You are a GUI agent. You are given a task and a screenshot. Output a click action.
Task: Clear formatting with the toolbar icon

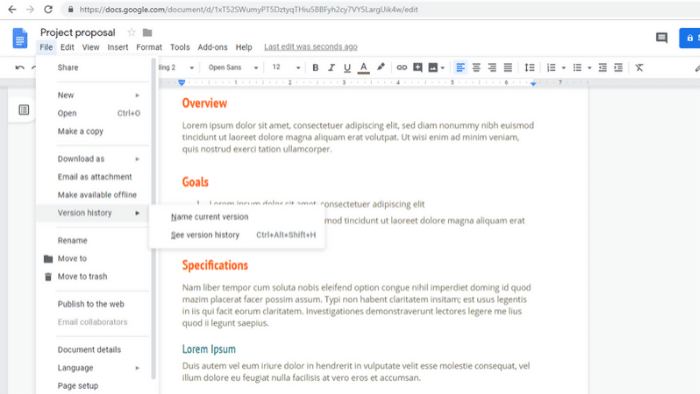pyautogui.click(x=639, y=68)
